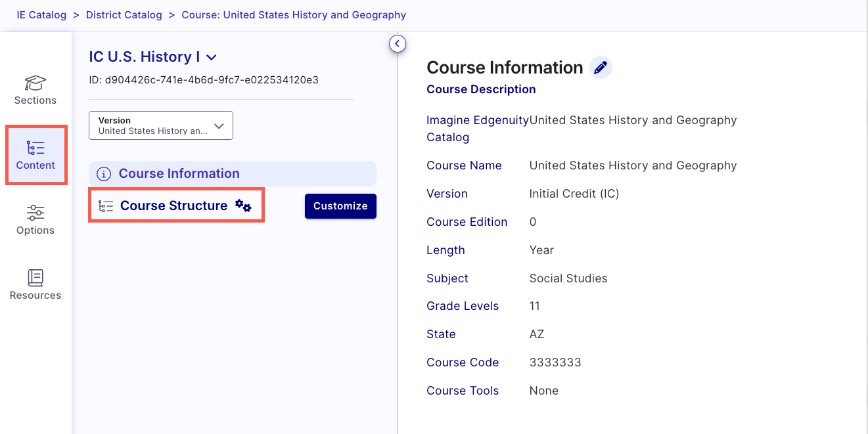
Task: Click the Course Description heading
Action: (x=481, y=89)
